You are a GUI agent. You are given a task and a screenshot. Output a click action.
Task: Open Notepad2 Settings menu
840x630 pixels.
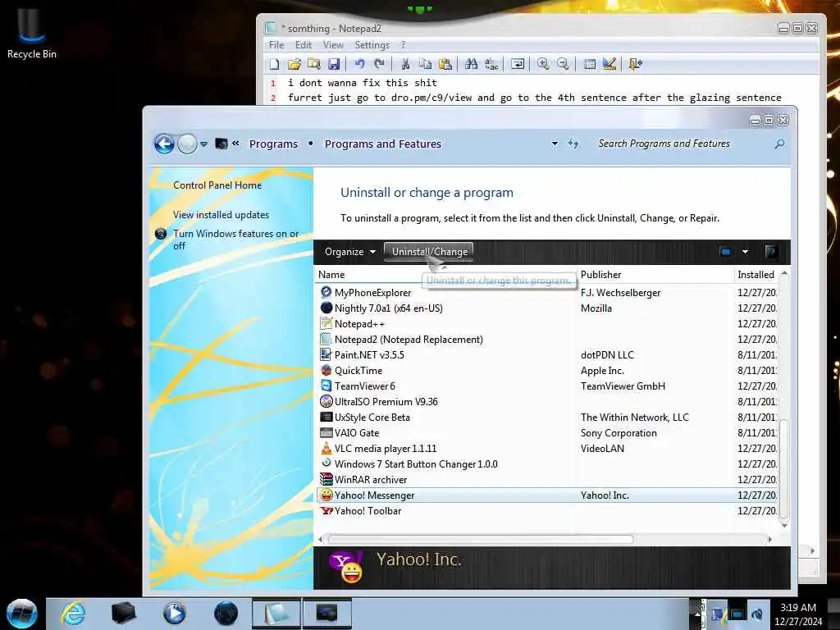point(372,45)
